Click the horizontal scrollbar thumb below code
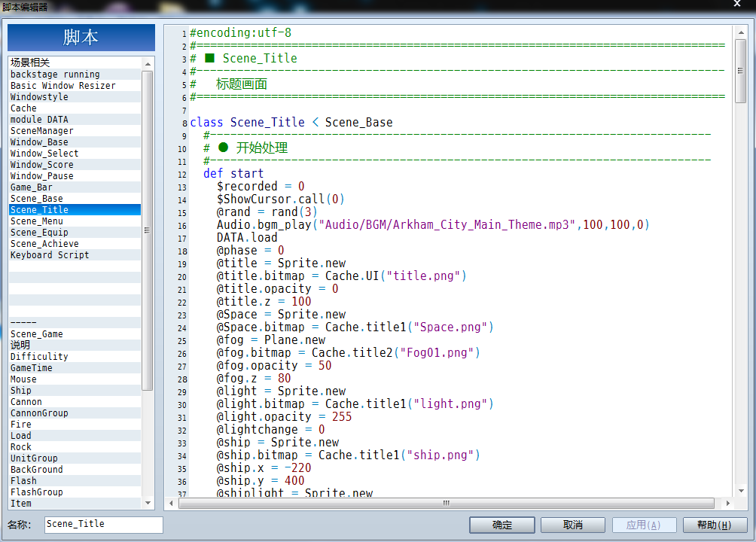 (x=447, y=503)
